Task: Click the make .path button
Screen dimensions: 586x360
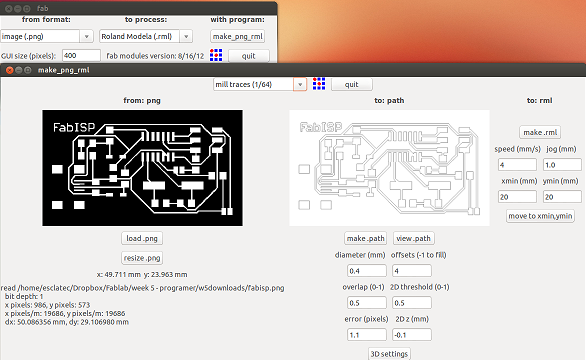Action: coord(366,239)
